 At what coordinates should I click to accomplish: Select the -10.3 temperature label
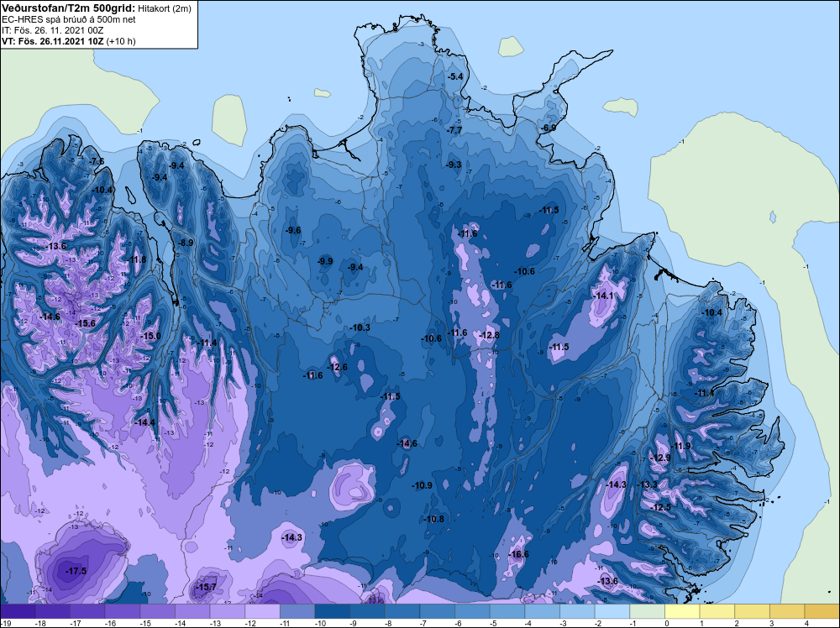(360, 327)
